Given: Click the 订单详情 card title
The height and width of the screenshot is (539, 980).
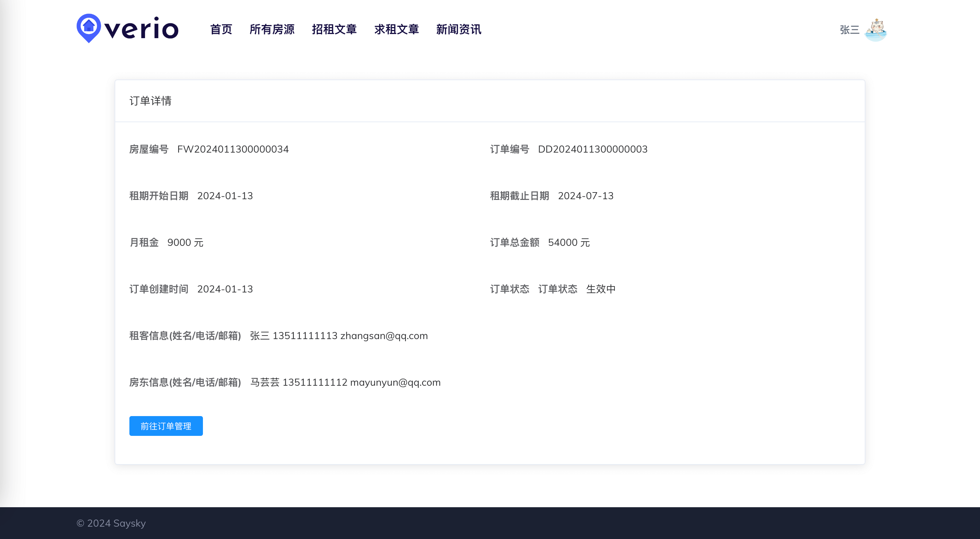Looking at the screenshot, I should coord(151,101).
